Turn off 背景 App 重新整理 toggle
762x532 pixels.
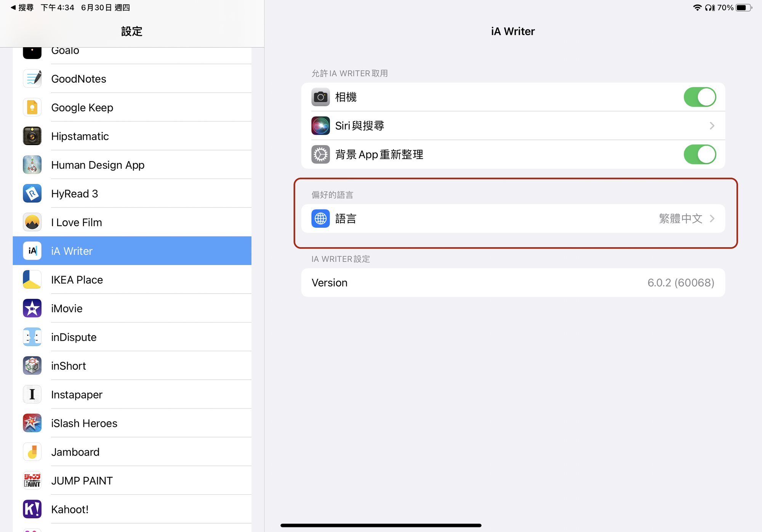click(x=700, y=154)
